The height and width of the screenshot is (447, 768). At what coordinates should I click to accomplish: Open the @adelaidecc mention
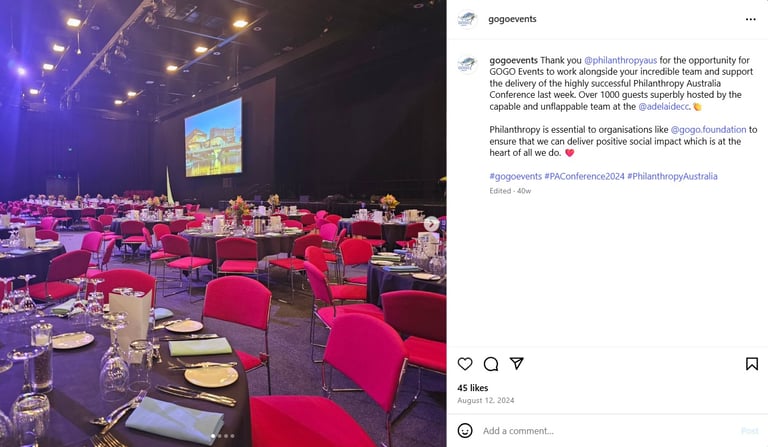coord(663,106)
